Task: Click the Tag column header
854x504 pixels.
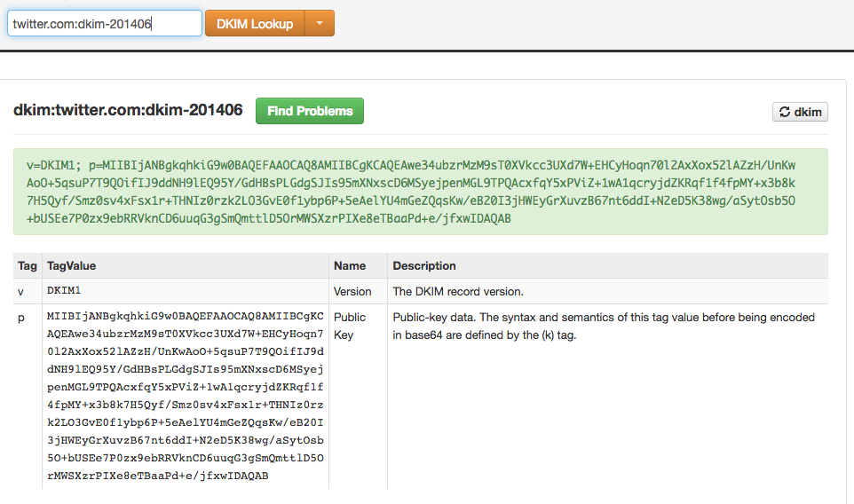Action: [28, 265]
